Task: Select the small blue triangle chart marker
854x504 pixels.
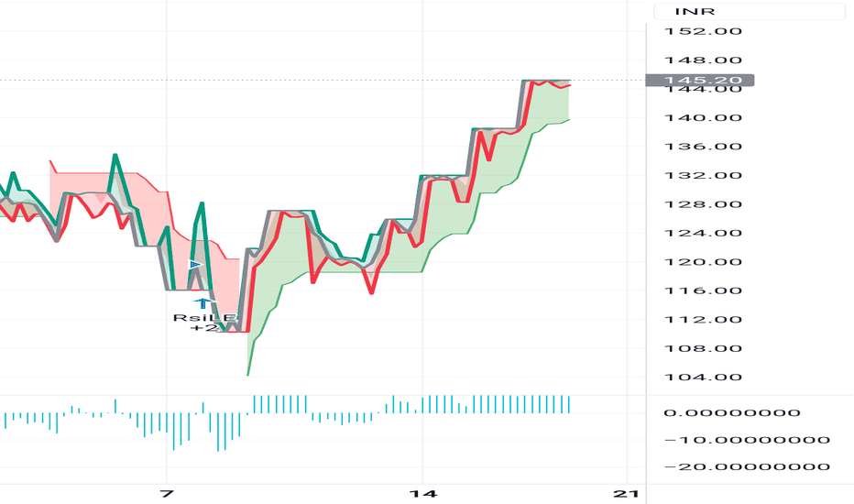Action: [x=195, y=265]
